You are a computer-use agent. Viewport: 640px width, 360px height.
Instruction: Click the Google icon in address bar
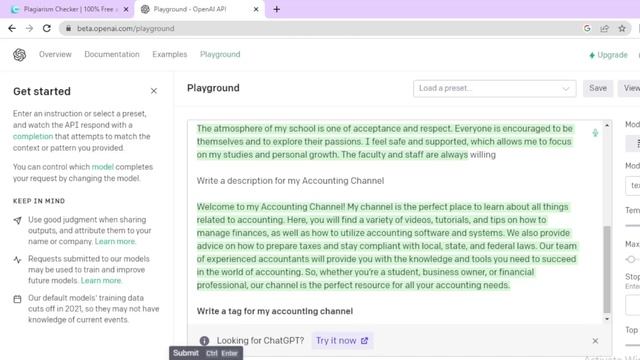[587, 29]
